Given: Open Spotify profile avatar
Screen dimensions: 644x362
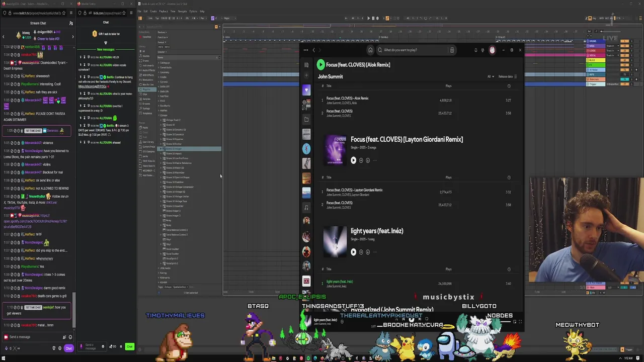Looking at the screenshot, I should [492, 50].
